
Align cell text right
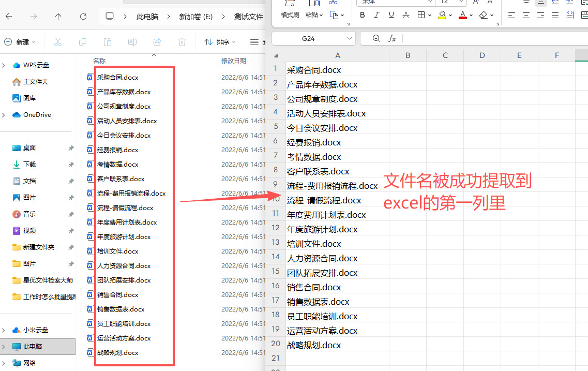[x=541, y=16]
